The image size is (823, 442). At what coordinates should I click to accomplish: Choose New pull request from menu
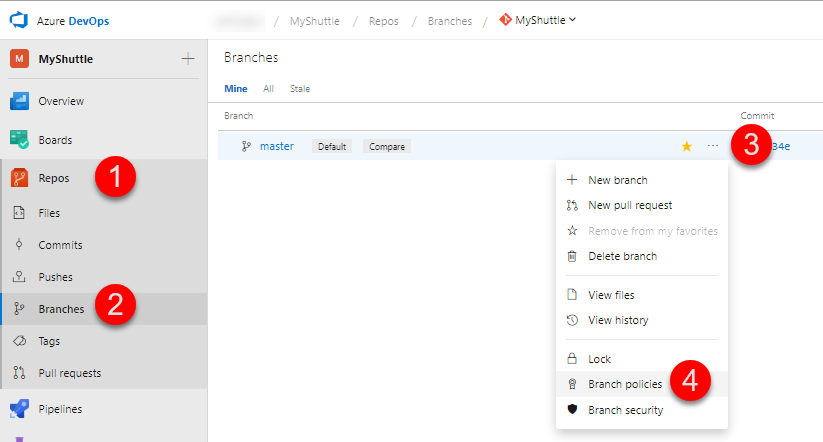click(641, 205)
